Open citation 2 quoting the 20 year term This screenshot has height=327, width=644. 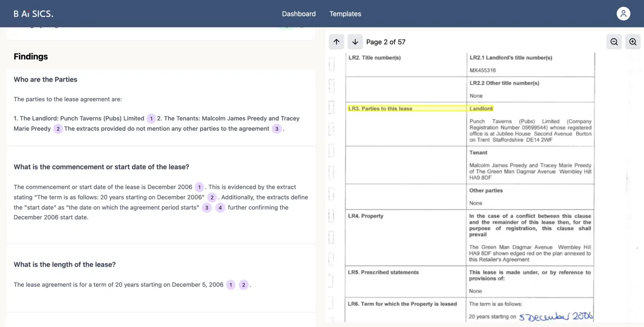[212, 197]
